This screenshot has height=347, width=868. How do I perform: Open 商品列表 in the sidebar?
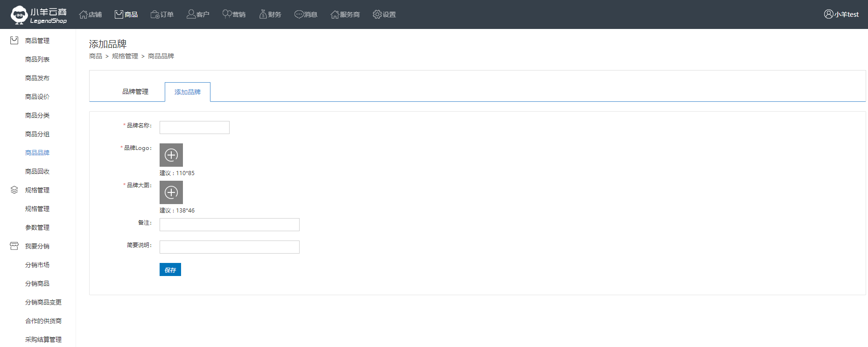point(37,59)
